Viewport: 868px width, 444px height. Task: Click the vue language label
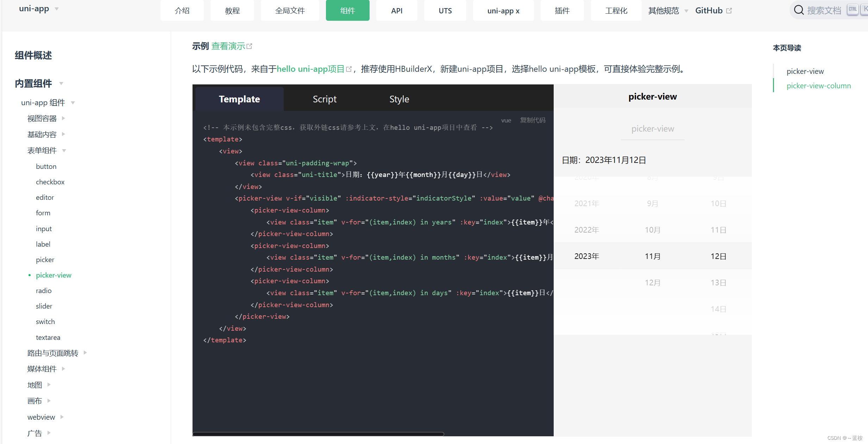(x=506, y=120)
